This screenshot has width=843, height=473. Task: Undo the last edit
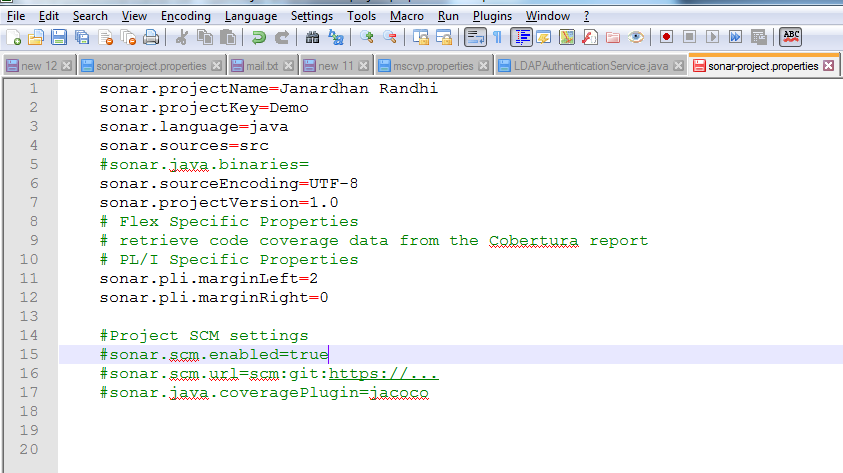coord(259,37)
